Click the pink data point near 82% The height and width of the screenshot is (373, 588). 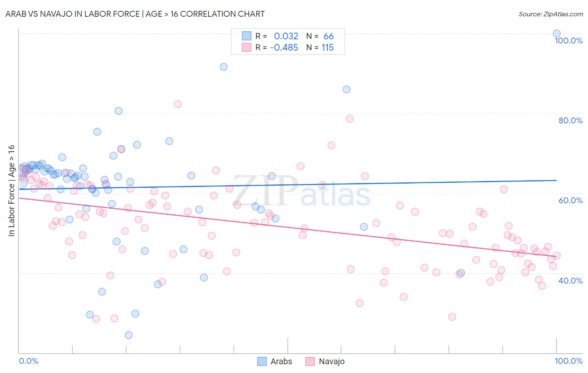pyautogui.click(x=178, y=104)
